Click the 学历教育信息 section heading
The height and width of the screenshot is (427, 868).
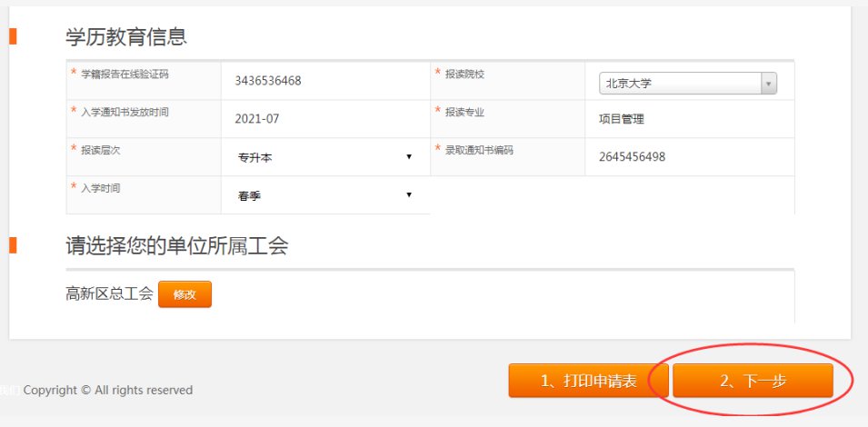126,37
